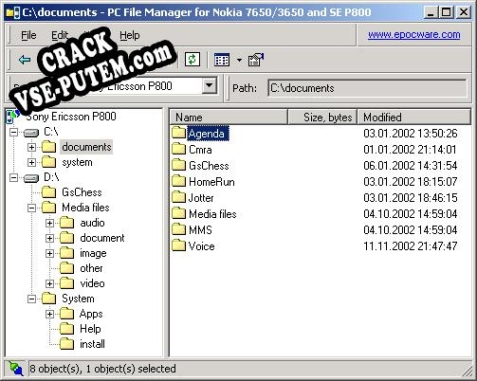This screenshot has height=381, width=477.
Task: Expand the system folder under C:\
Action: coord(32,162)
